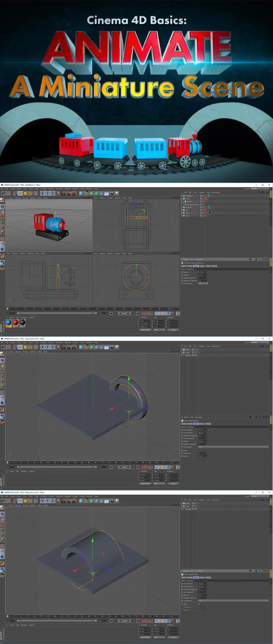The height and width of the screenshot is (644, 273).
Task: Toggle Radius keyframe circle in Untitled 4 attributes
Action: coord(182,272)
